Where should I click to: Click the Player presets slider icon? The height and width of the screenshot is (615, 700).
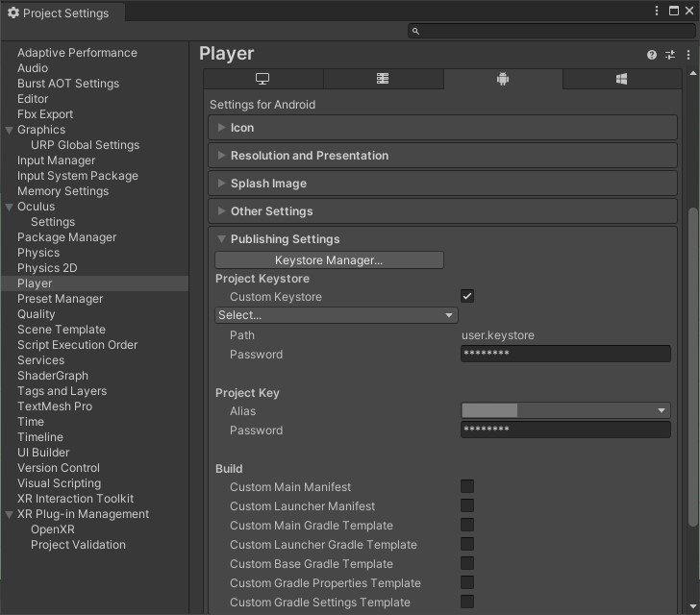coord(670,56)
